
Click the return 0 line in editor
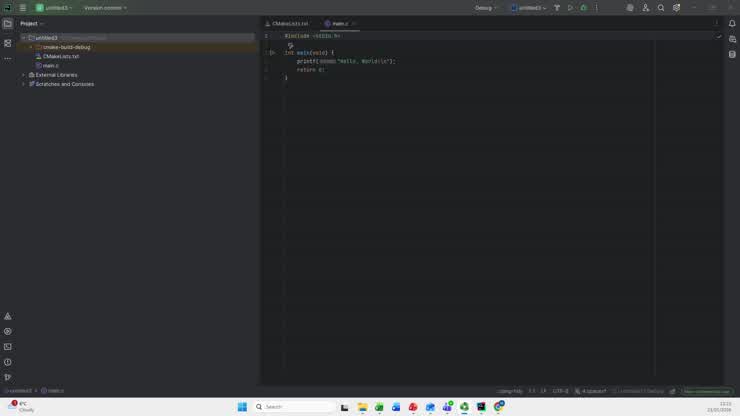(311, 70)
